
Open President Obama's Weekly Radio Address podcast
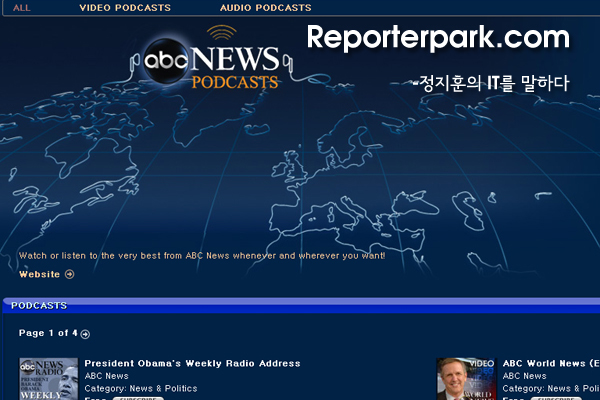tap(192, 363)
